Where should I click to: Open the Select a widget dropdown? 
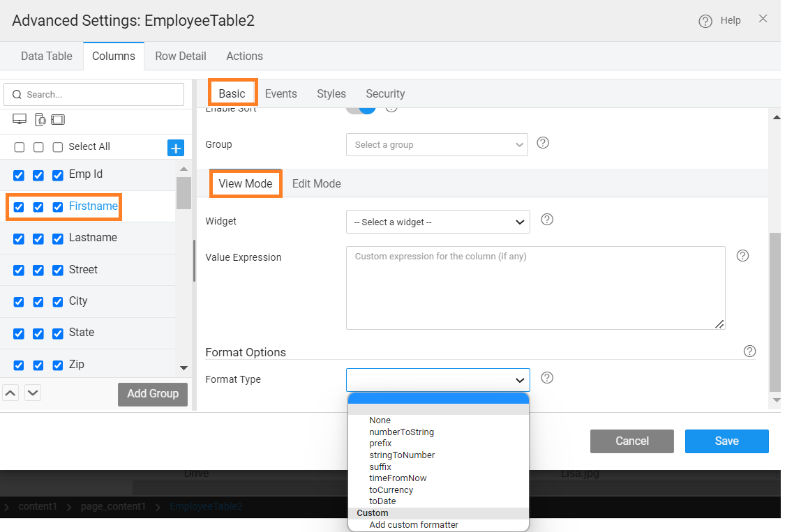point(437,222)
